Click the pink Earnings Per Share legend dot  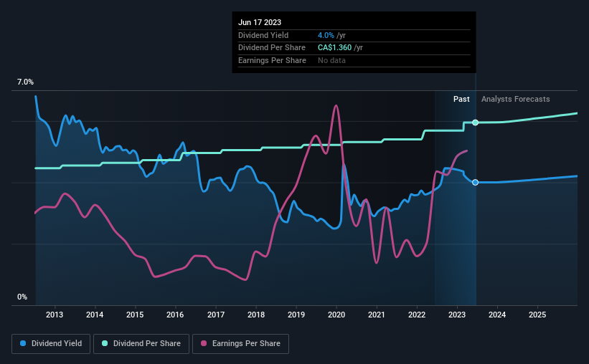click(x=204, y=343)
